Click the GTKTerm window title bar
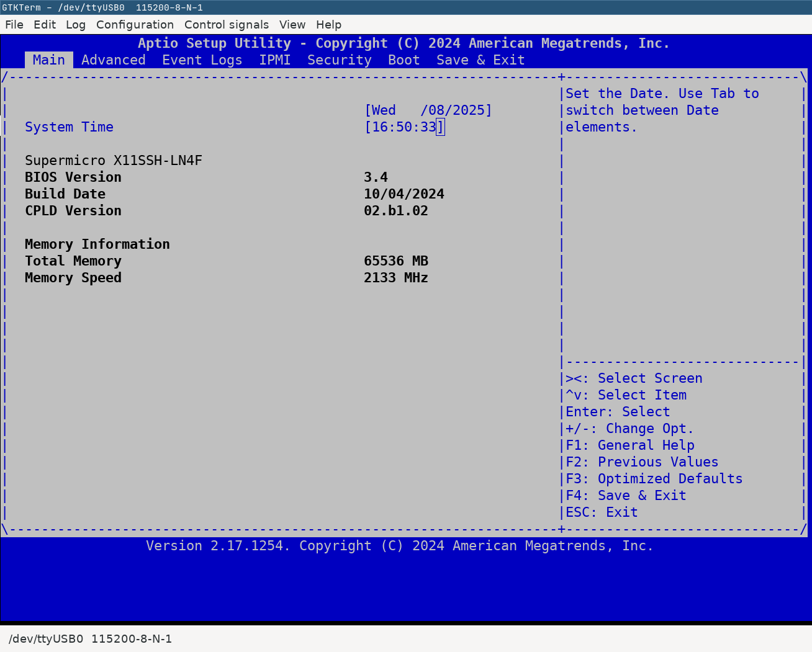This screenshot has width=812, height=652. tap(406, 7)
